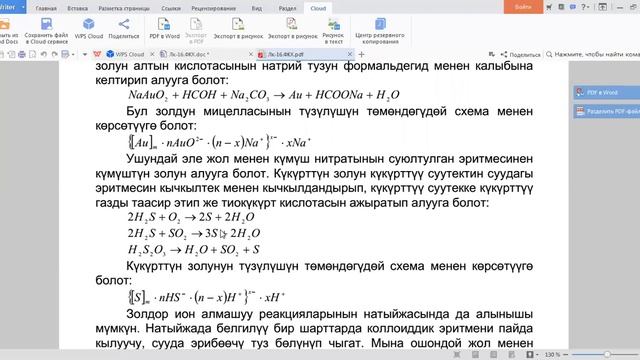The height and width of the screenshot is (360, 640).
Task: Click the orange Войти sign-in button
Action: click(x=523, y=7)
